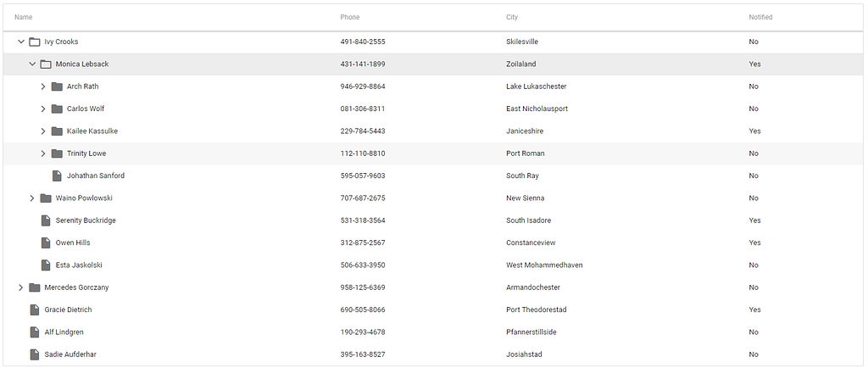This screenshot has height=368, width=868.
Task: Expand the Carlos Wolf row
Action: click(x=43, y=109)
